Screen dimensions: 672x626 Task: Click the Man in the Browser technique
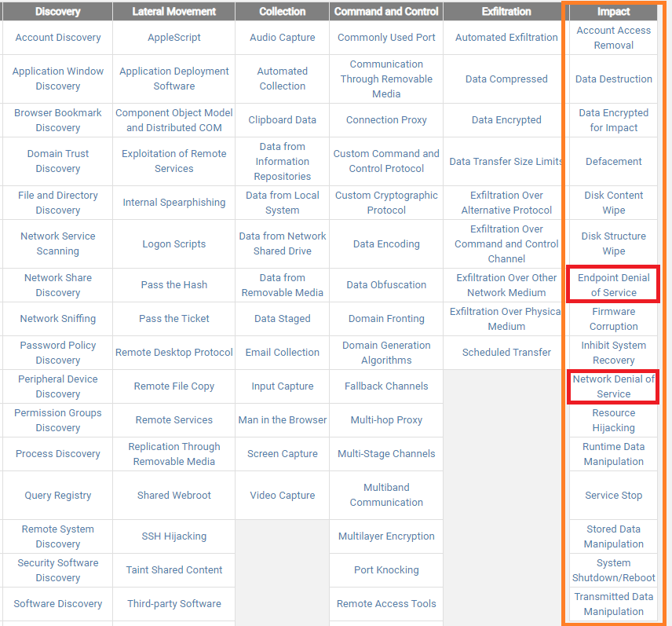[x=282, y=420]
